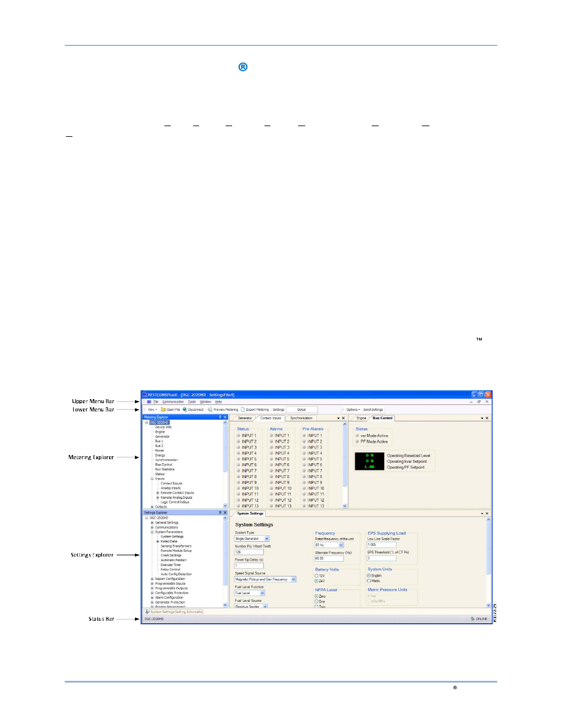Close the Bias Control metering pane
The height and width of the screenshot is (728, 562).
[487, 418]
